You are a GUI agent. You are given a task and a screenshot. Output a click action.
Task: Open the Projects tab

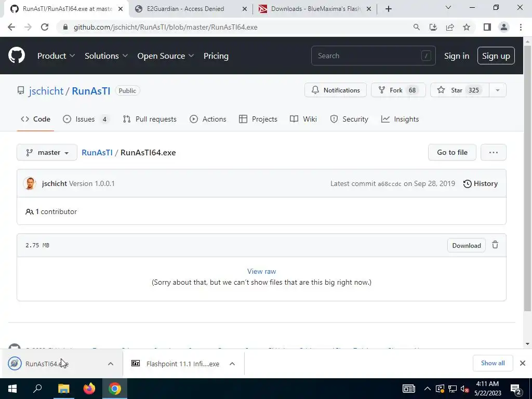258,119
